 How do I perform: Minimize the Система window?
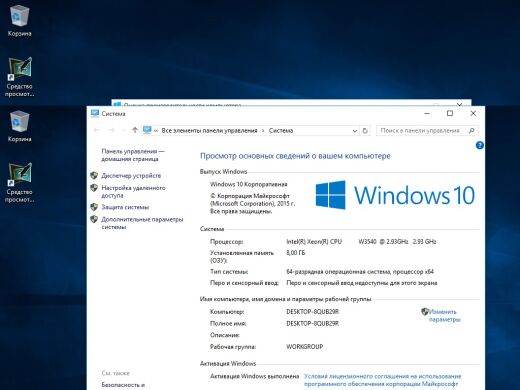427,113
